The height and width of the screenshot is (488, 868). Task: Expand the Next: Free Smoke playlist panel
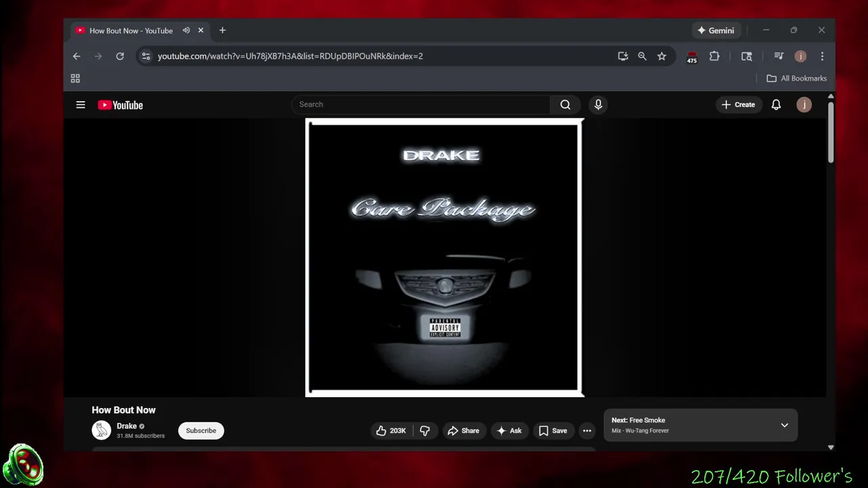785,425
